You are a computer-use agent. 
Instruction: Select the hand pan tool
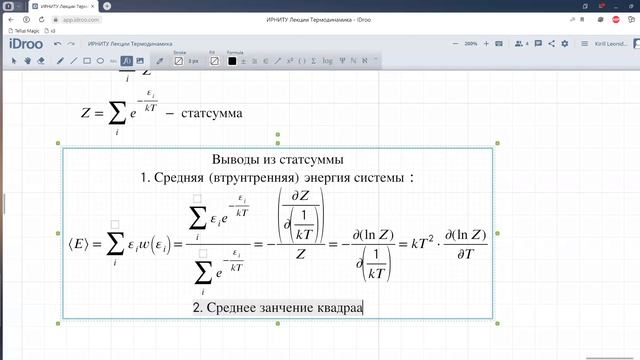[27, 61]
